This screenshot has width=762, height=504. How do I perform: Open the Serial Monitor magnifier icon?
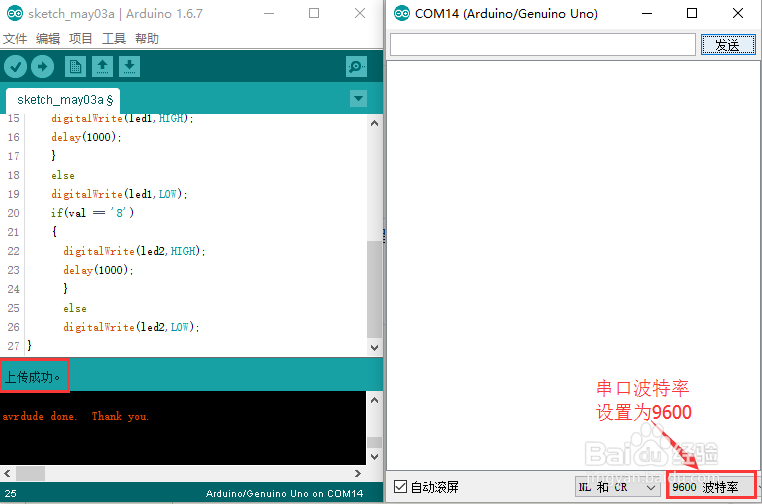(x=356, y=67)
